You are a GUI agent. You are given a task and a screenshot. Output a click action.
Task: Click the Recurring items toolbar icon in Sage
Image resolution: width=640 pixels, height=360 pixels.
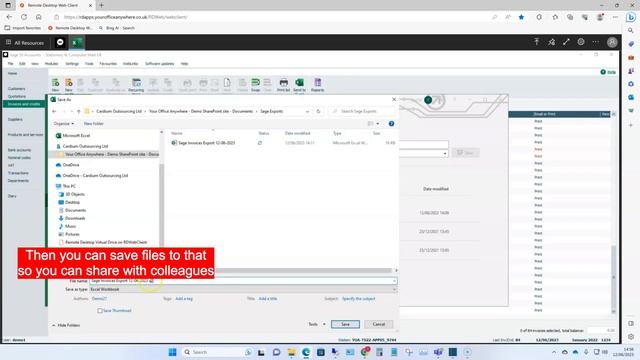136,85
